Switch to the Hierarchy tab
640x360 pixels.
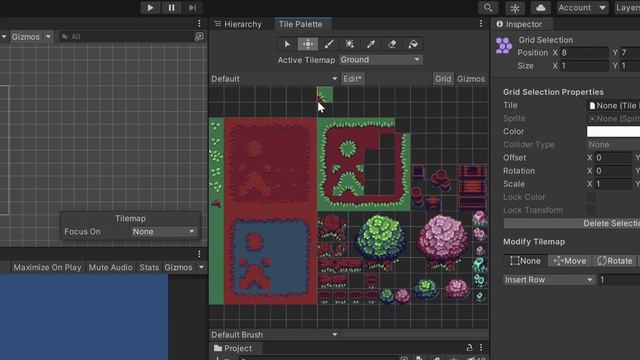coord(238,24)
